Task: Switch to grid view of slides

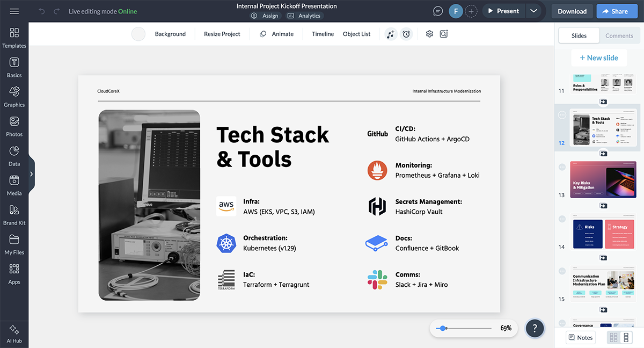Action: pos(613,337)
